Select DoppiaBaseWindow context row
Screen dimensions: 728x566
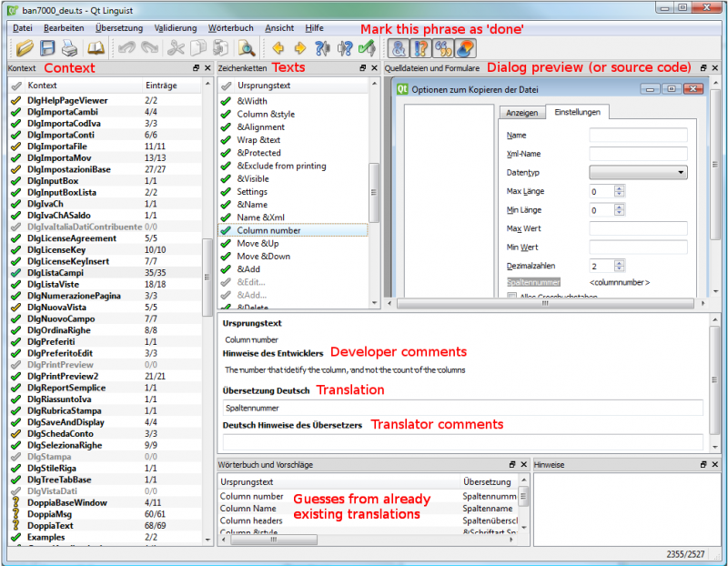click(105, 502)
